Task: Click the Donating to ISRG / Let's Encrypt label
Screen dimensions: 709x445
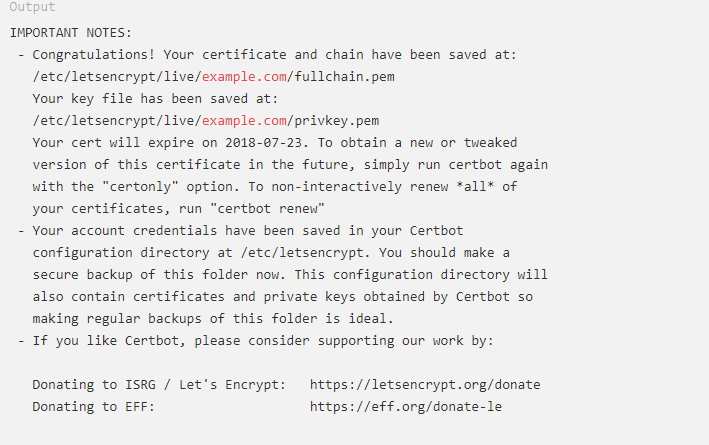Action: pos(159,384)
